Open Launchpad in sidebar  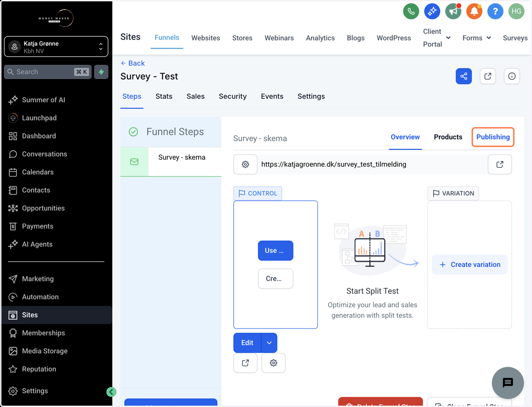click(39, 118)
